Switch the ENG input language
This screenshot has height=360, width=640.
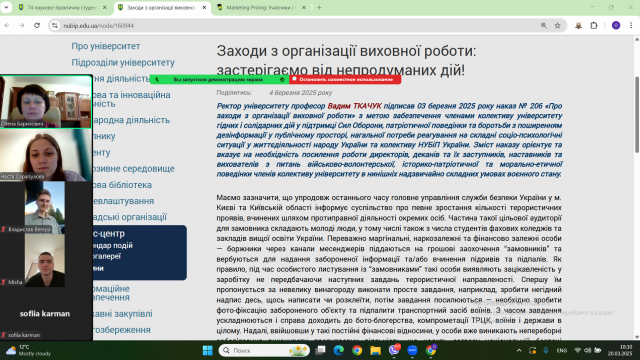click(x=562, y=350)
